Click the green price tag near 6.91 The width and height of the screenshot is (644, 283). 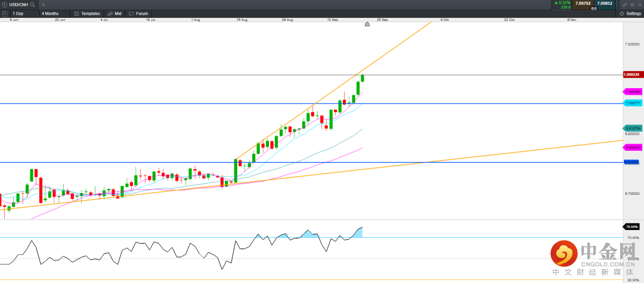pyautogui.click(x=633, y=128)
